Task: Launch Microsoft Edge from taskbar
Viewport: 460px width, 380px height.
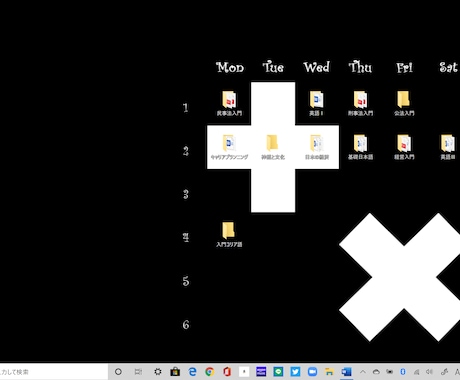Action: [x=192, y=372]
